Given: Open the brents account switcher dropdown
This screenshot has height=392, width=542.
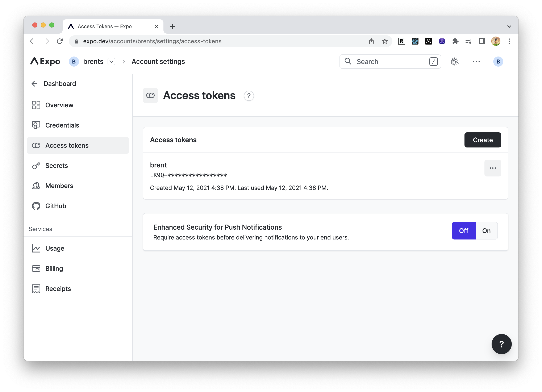Looking at the screenshot, I should tap(111, 61).
